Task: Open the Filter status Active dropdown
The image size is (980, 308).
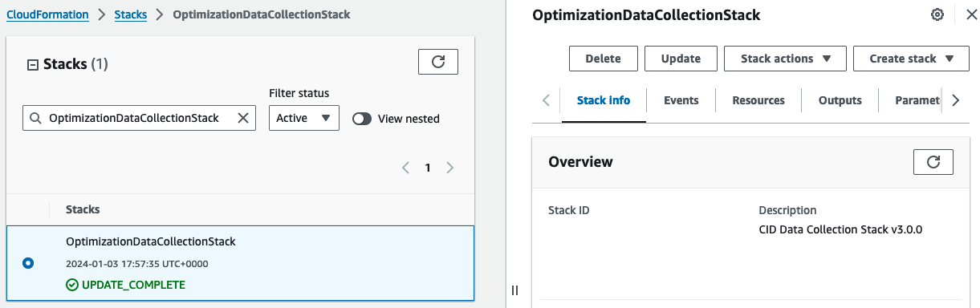Action: coord(304,118)
